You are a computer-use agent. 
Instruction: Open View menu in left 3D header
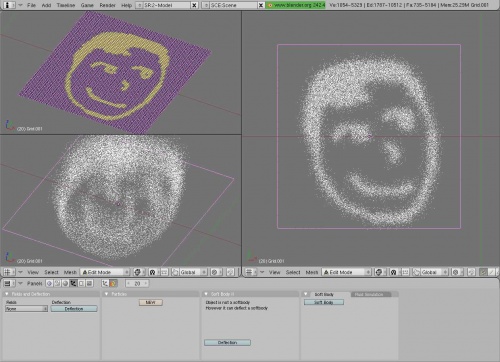click(33, 272)
